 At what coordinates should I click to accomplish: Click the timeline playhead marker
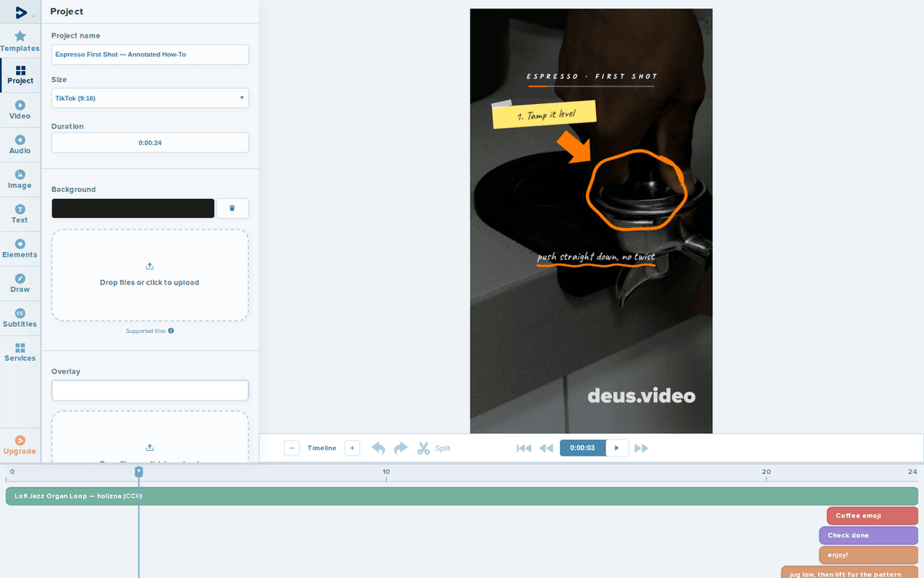[x=139, y=471]
